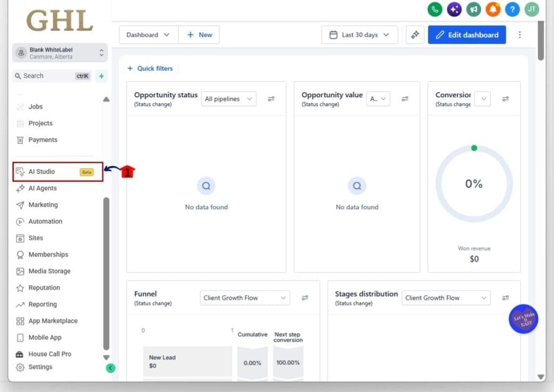Click the sidebar Search field

click(52, 76)
